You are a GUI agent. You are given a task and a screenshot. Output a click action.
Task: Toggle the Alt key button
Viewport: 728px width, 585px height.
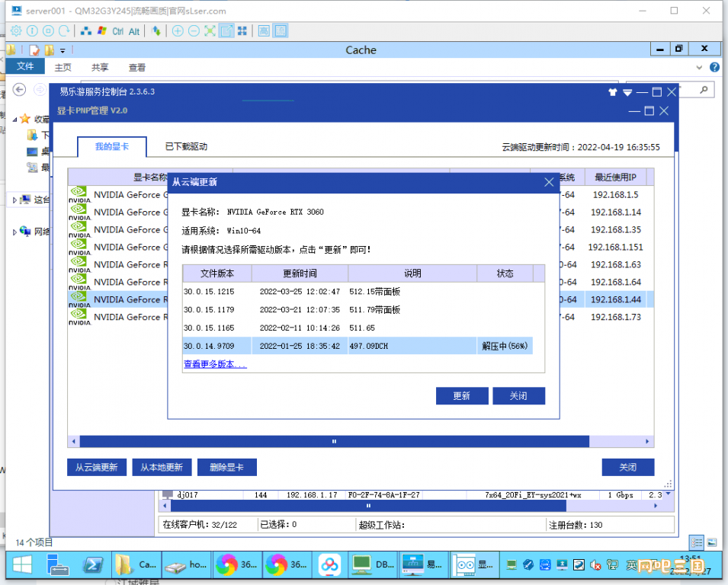tap(134, 31)
